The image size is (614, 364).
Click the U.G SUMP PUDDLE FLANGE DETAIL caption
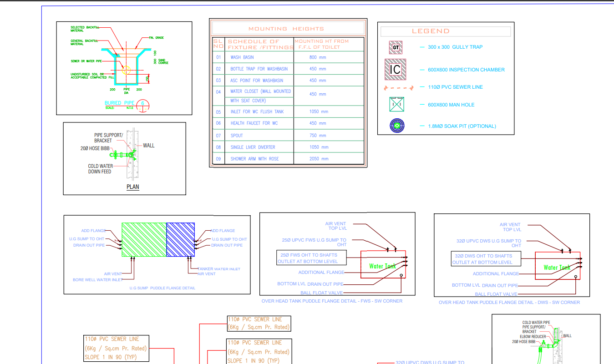163,288
